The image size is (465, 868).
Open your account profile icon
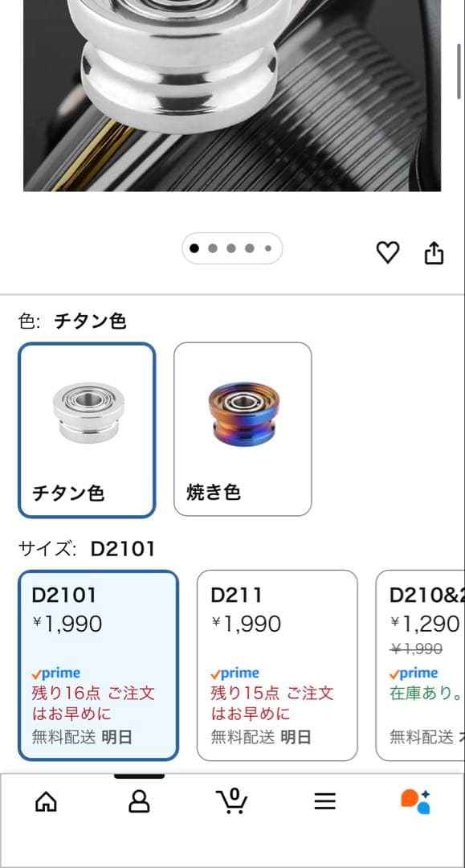coord(140,801)
